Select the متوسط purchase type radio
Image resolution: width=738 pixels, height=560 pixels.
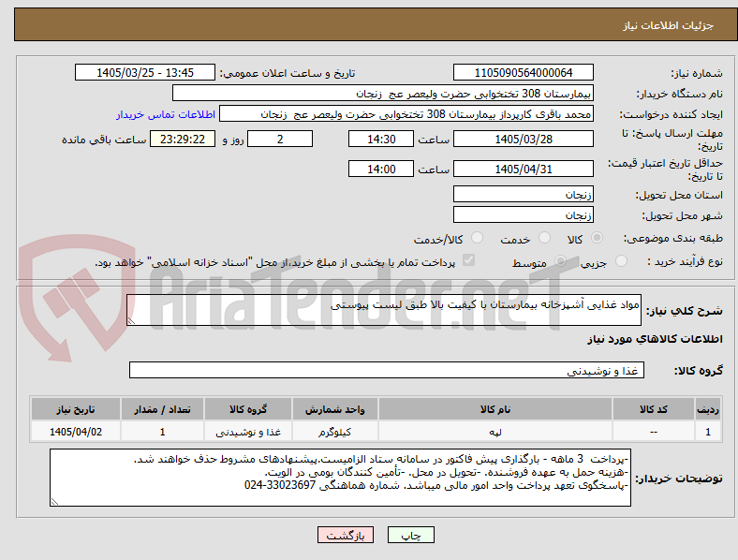560,260
